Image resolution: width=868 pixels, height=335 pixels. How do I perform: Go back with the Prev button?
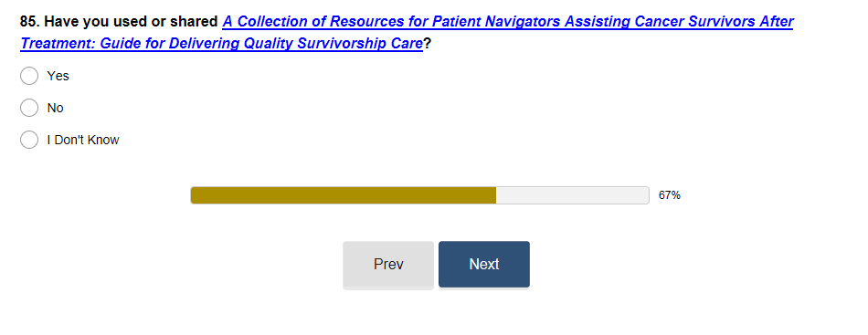click(x=388, y=264)
